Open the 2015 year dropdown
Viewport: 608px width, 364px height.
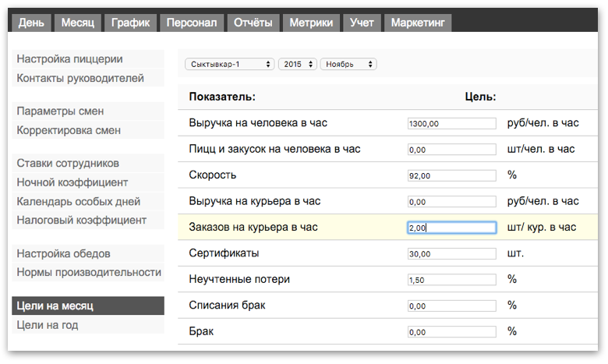pyautogui.click(x=298, y=65)
